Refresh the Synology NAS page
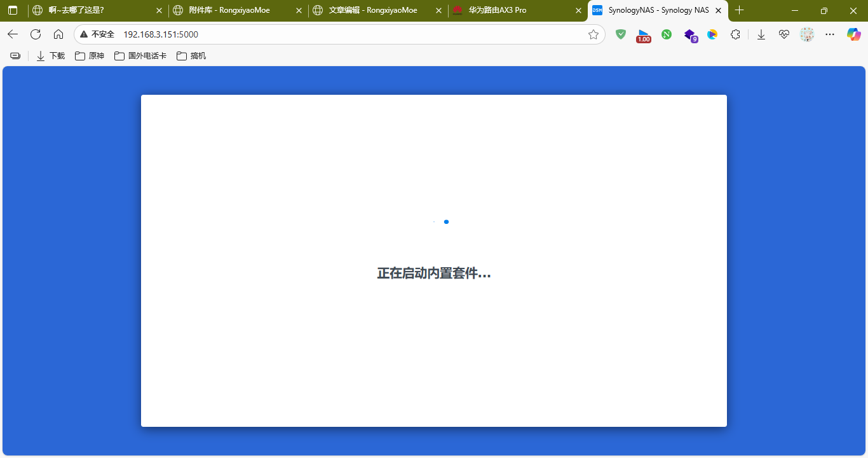Viewport: 868px width, 458px height. tap(36, 34)
